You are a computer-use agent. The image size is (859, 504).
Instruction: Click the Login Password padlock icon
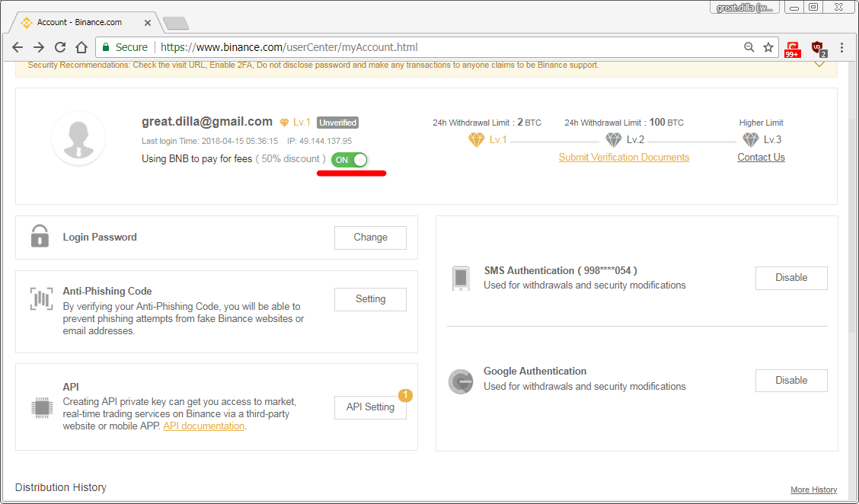click(x=40, y=236)
